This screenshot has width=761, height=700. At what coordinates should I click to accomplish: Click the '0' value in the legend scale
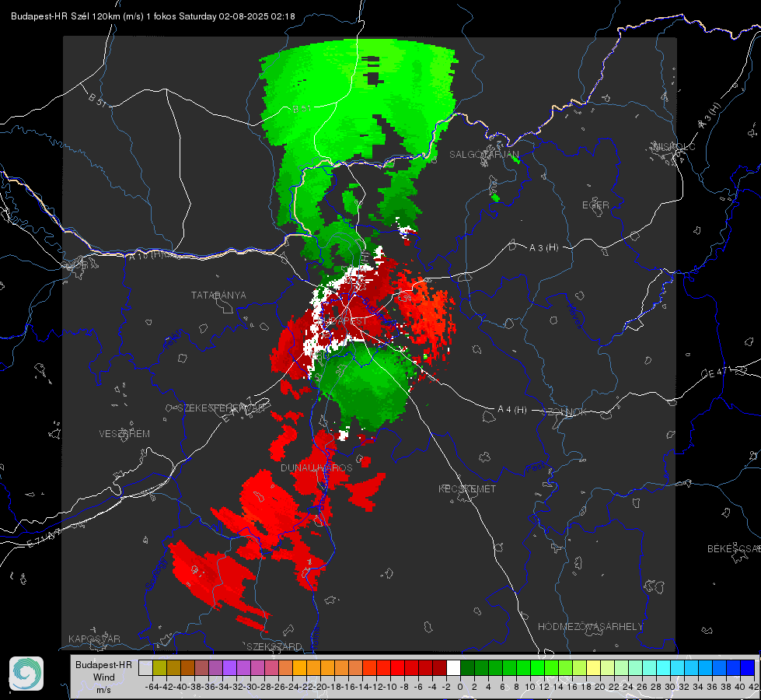460,687
